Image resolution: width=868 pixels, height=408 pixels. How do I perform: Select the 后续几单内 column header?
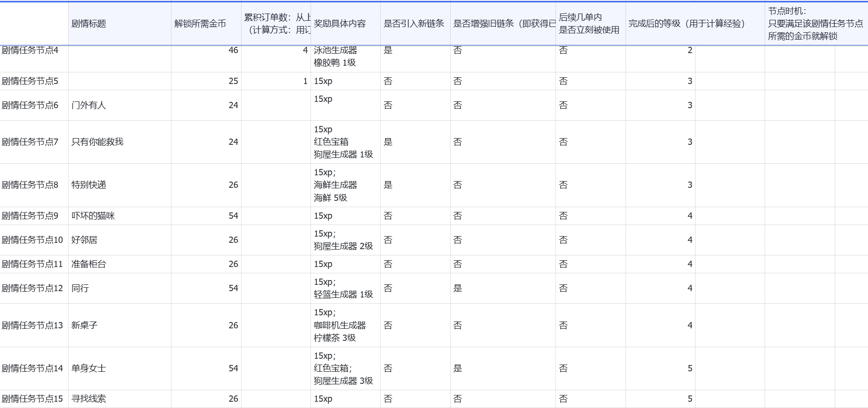coord(591,24)
